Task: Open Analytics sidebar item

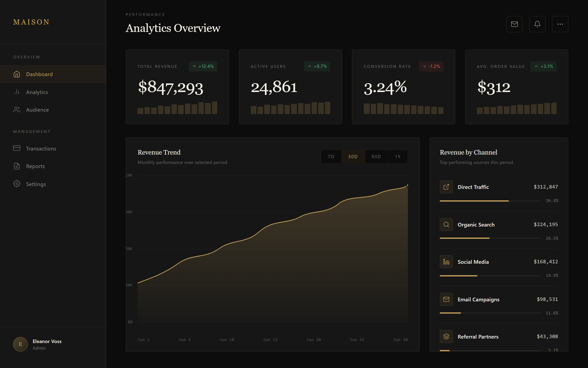Action: coord(53,92)
